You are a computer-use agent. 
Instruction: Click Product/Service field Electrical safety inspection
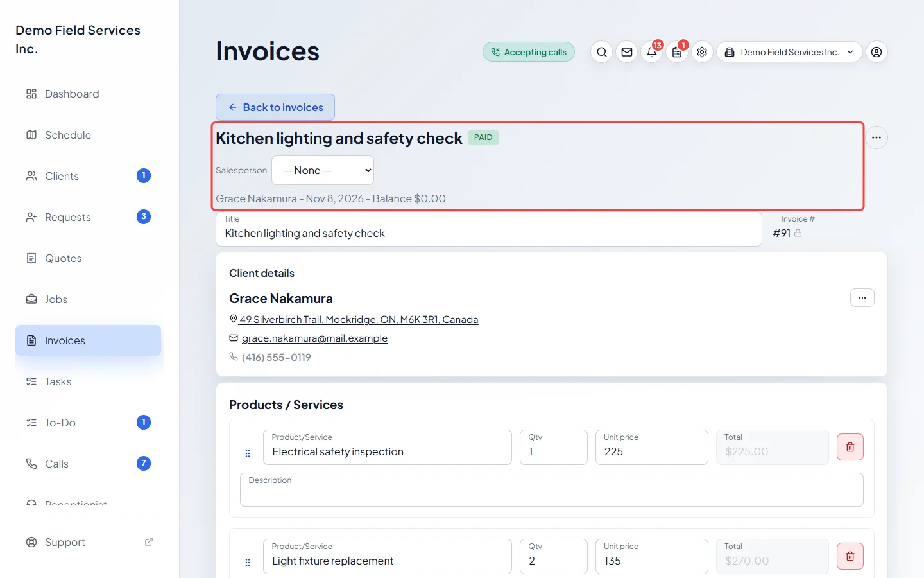(388, 447)
